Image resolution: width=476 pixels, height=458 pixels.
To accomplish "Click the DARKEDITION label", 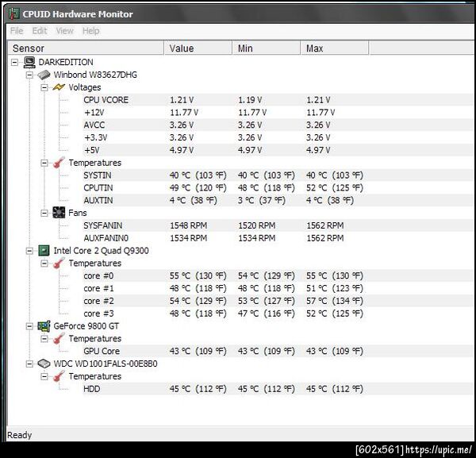I will (66, 62).
